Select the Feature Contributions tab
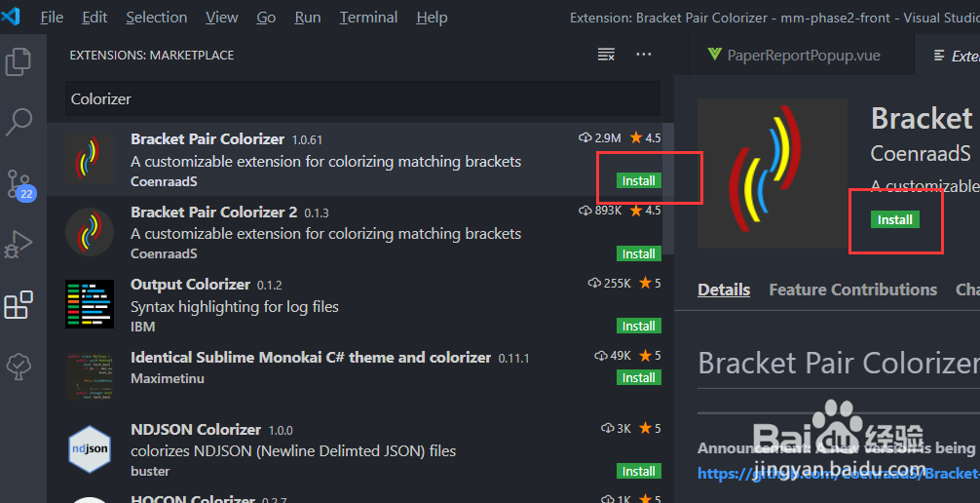 click(x=852, y=290)
